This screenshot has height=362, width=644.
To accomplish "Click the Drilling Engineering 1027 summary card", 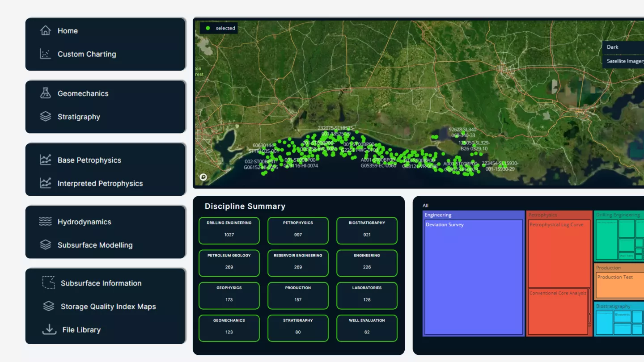I will (x=229, y=231).
